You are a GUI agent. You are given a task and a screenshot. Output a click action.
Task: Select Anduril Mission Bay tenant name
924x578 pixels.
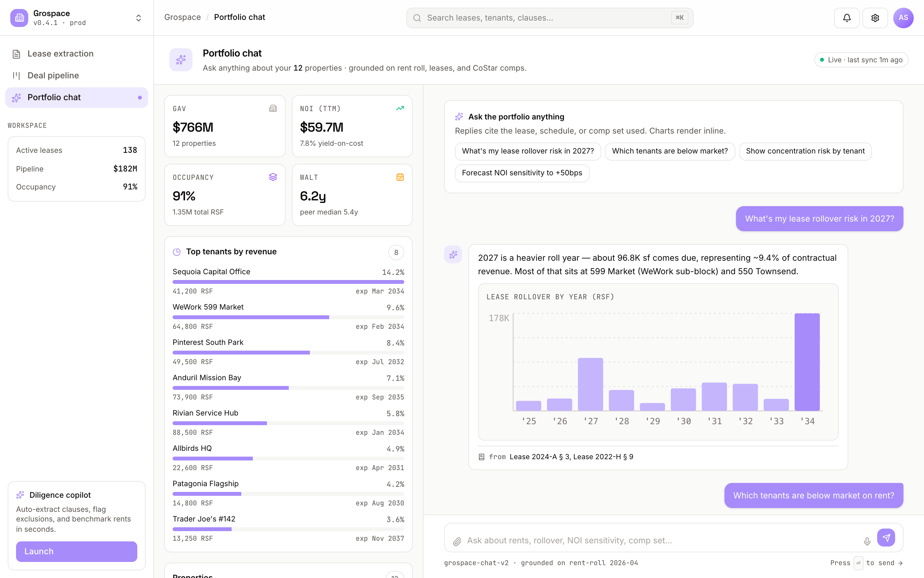[207, 378]
